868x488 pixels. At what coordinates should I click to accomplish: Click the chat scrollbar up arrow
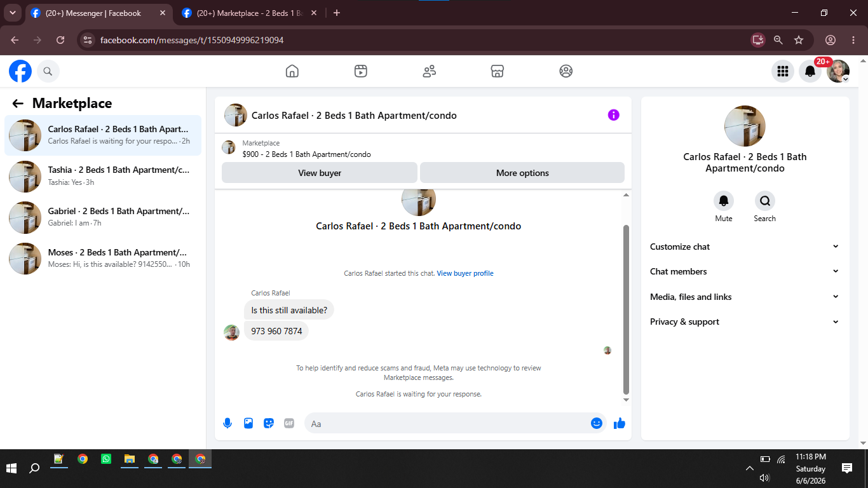point(626,195)
